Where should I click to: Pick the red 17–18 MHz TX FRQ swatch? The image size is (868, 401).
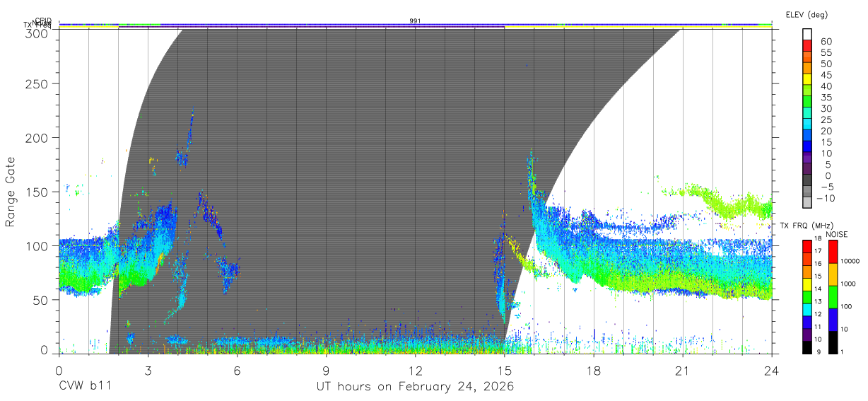click(807, 247)
